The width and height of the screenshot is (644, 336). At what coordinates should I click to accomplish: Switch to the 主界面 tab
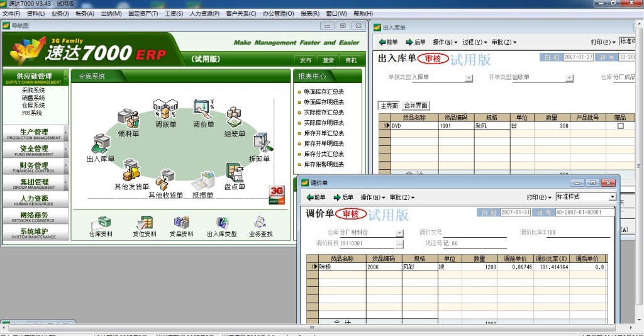(389, 106)
